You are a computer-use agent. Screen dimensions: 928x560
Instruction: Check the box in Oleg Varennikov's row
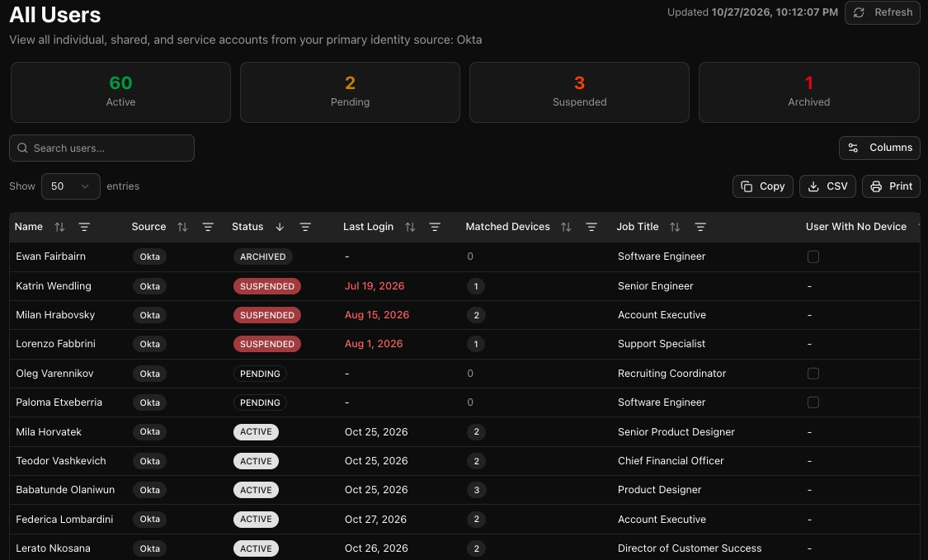click(813, 374)
